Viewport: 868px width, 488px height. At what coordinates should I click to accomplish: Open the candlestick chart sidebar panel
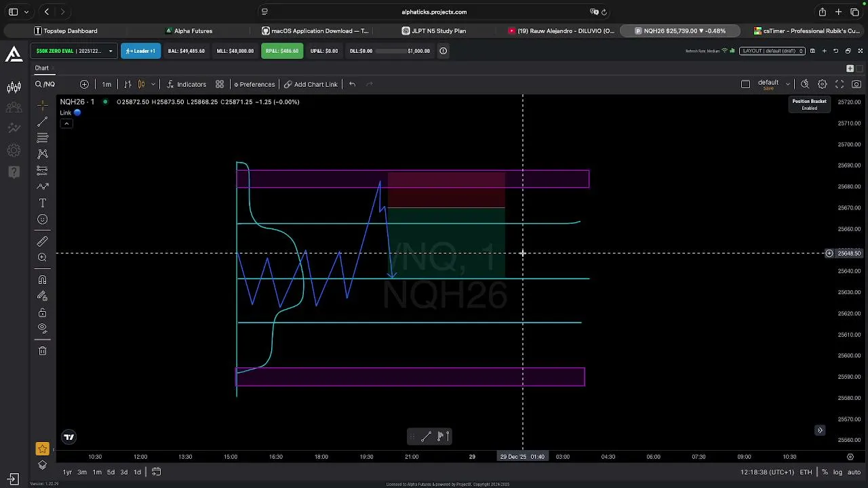pyautogui.click(x=14, y=87)
